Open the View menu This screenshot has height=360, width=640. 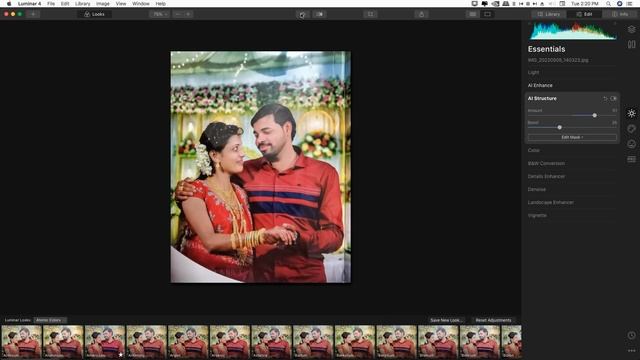click(x=121, y=4)
